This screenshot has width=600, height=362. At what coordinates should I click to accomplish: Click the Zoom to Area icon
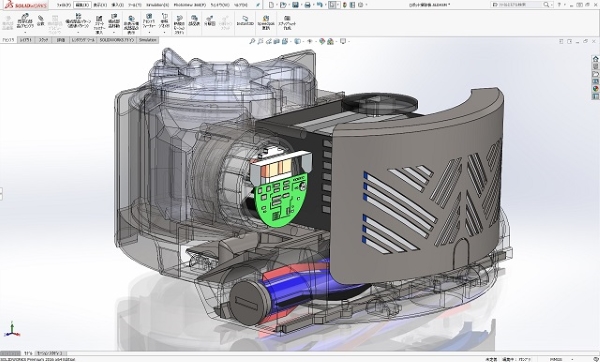[x=261, y=41]
